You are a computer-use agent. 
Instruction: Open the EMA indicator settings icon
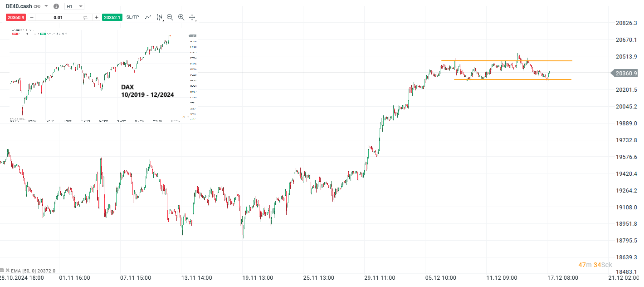click(x=3, y=270)
